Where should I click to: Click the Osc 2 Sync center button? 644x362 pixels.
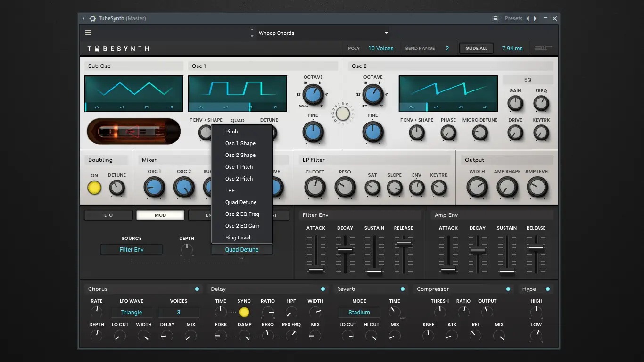click(343, 114)
